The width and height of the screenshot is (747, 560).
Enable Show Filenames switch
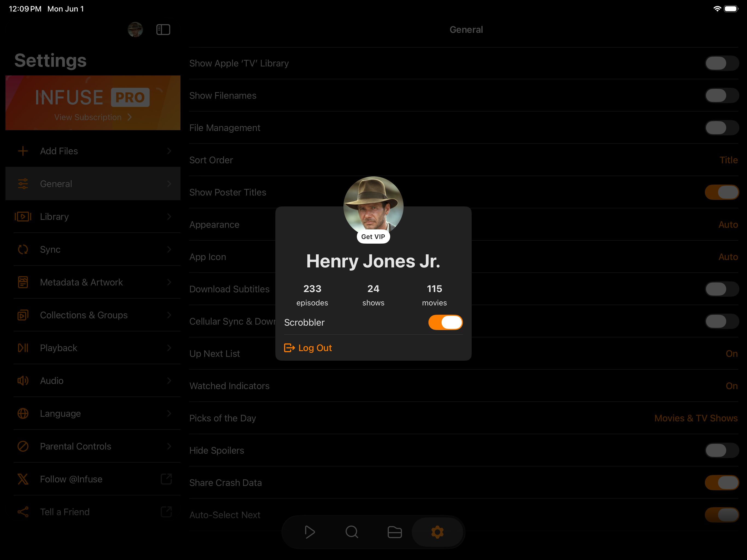click(722, 96)
